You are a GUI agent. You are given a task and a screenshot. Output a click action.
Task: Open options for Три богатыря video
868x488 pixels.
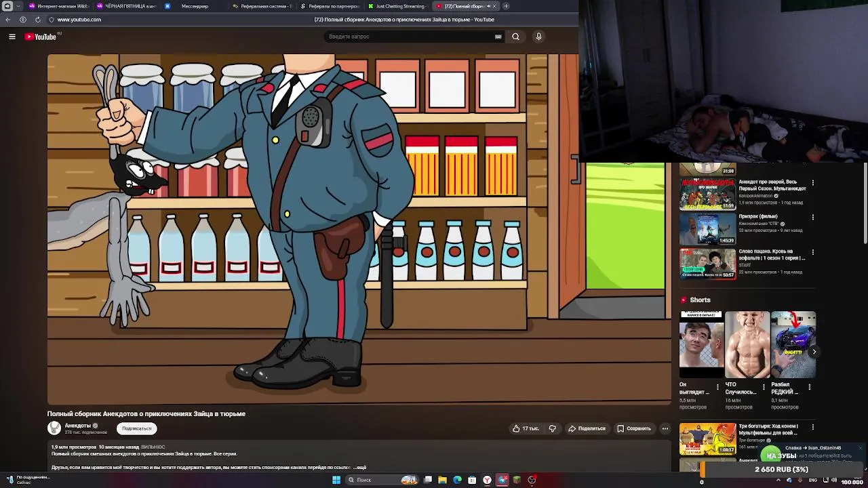point(813,427)
